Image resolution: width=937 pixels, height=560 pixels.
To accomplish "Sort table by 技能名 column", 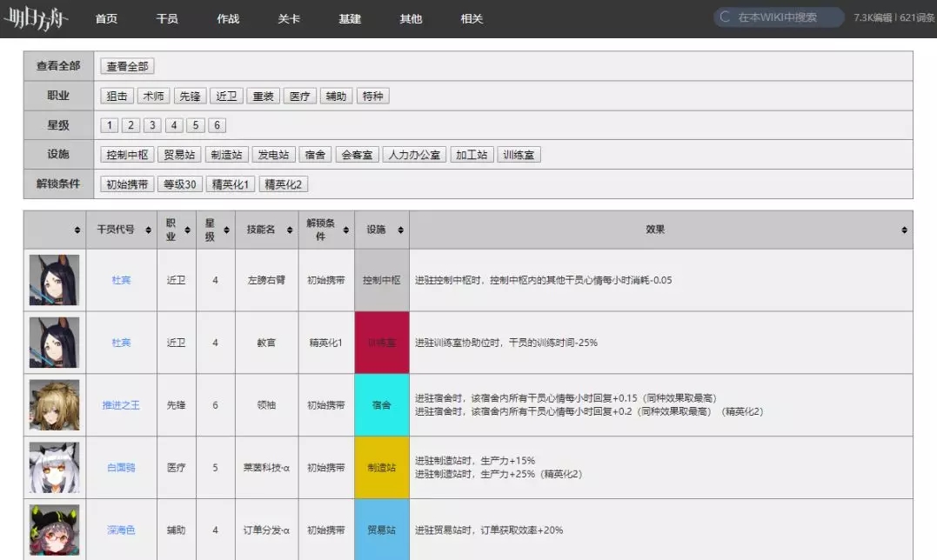I will pos(290,230).
